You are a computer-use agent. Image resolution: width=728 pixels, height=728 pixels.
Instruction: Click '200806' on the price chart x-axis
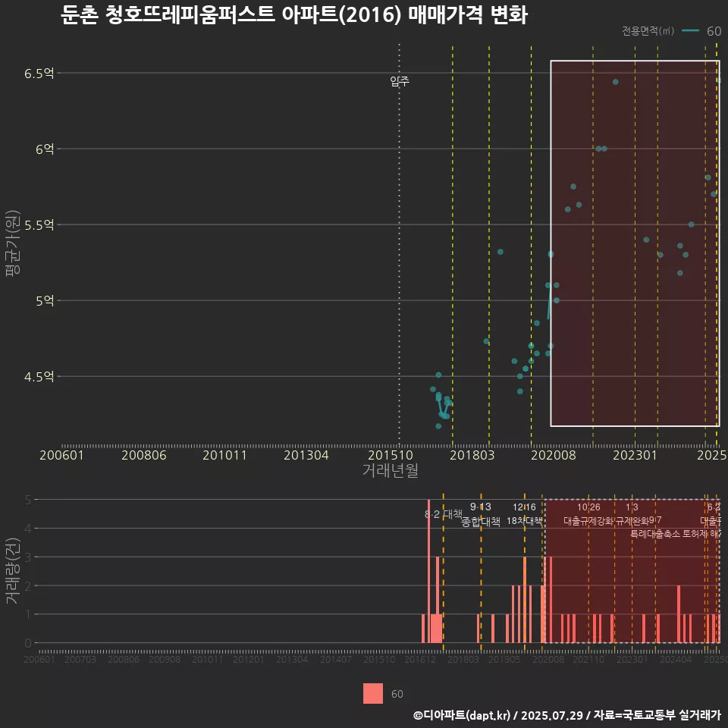[144, 455]
